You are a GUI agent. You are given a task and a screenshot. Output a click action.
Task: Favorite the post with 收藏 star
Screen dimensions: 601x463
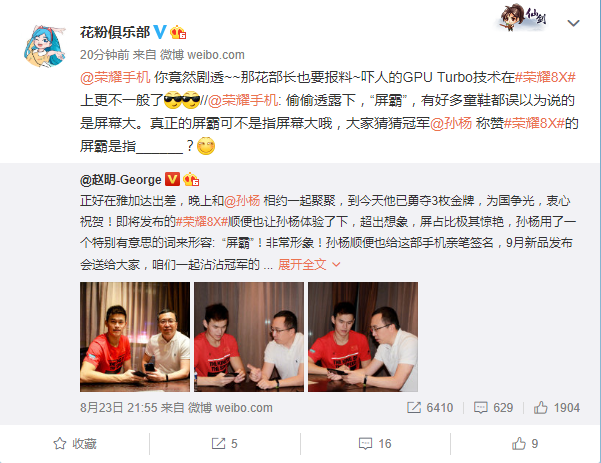[75, 444]
